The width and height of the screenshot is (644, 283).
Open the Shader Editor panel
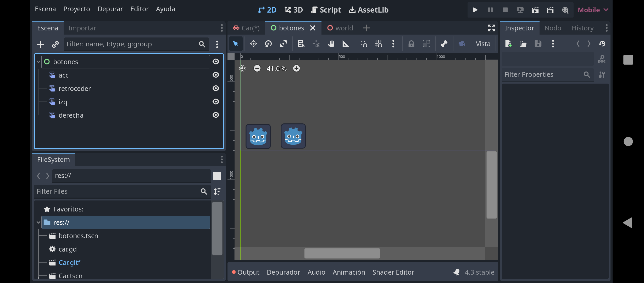(x=393, y=272)
